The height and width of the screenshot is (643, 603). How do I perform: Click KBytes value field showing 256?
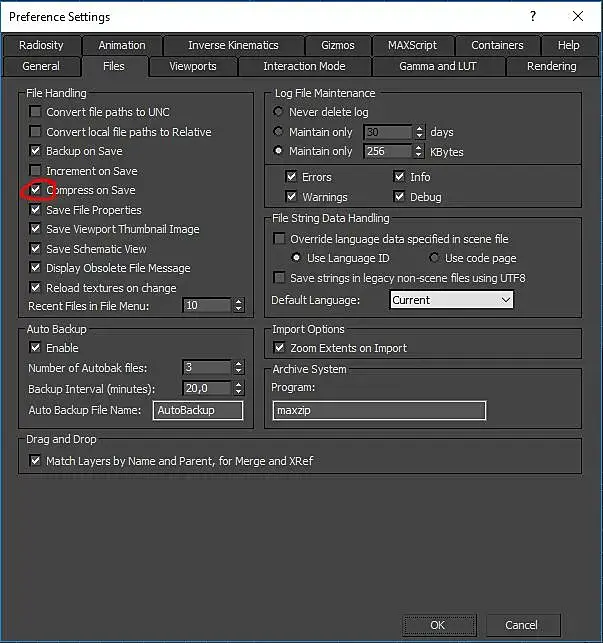(388, 151)
